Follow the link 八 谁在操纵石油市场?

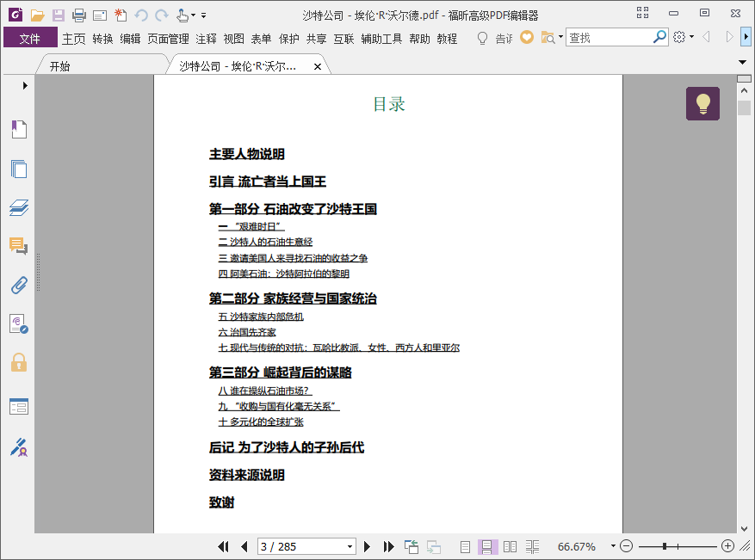click(x=265, y=391)
